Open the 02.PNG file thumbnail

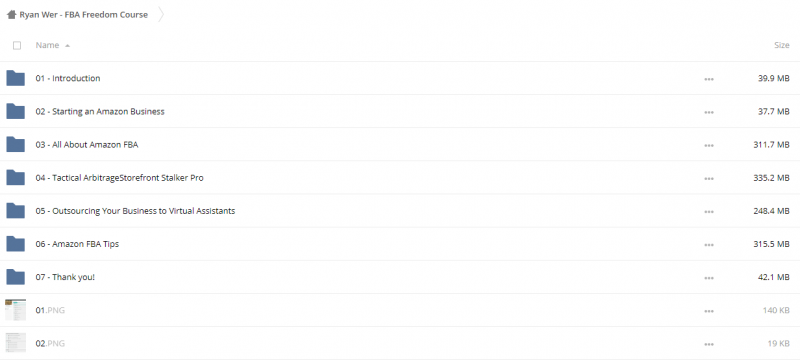click(15, 343)
